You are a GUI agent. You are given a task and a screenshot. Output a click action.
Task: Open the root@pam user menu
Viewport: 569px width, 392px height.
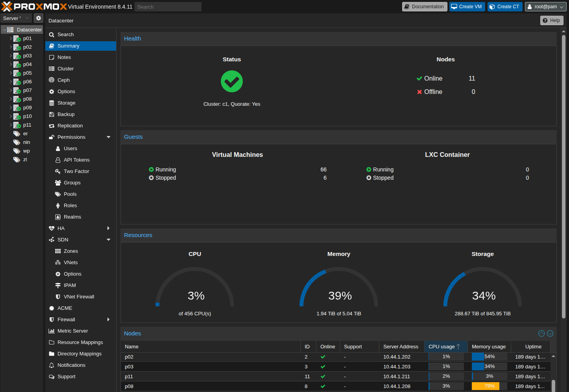tap(545, 7)
